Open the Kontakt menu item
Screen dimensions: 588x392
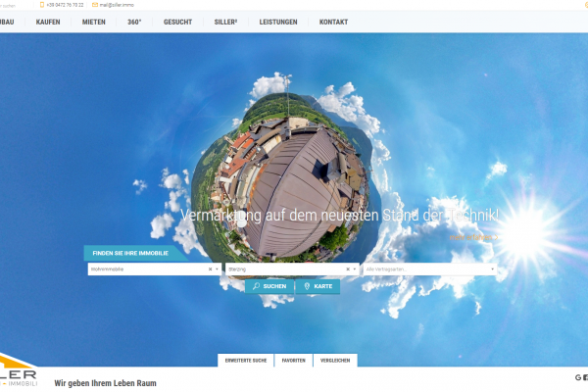(x=332, y=21)
